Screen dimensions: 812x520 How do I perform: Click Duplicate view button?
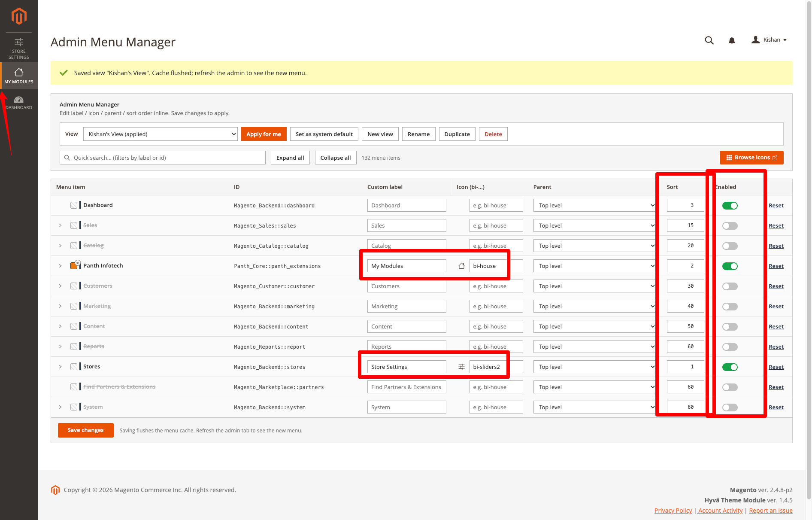click(457, 134)
